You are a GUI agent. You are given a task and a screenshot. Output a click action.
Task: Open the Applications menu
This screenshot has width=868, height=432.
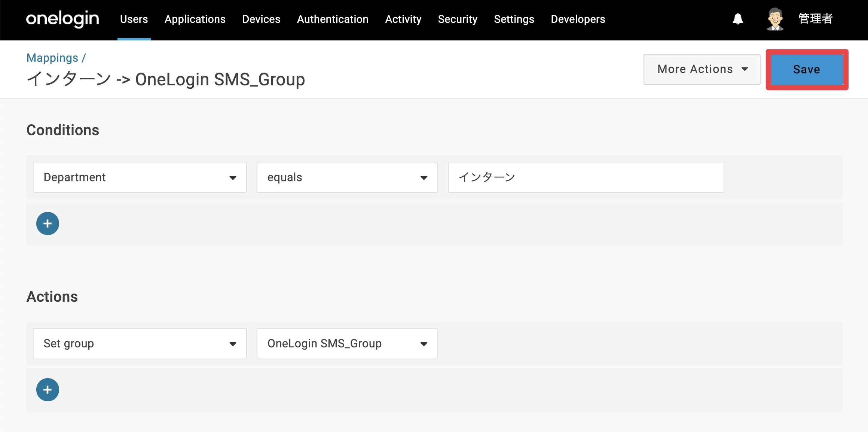195,19
